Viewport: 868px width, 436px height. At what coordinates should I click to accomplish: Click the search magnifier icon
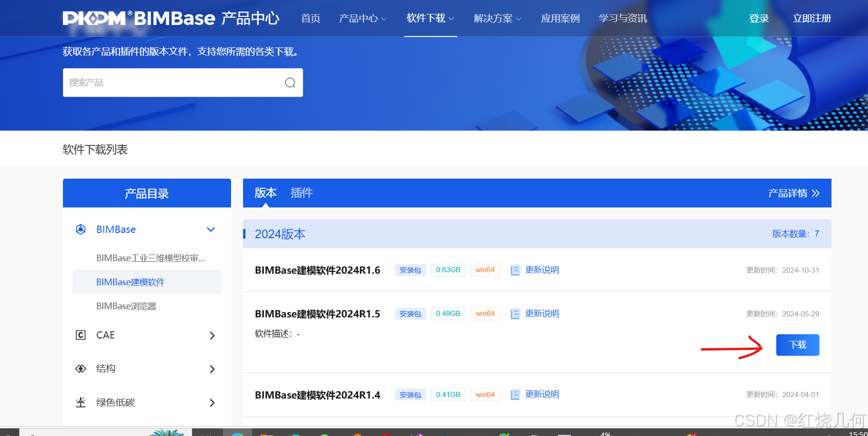(290, 83)
